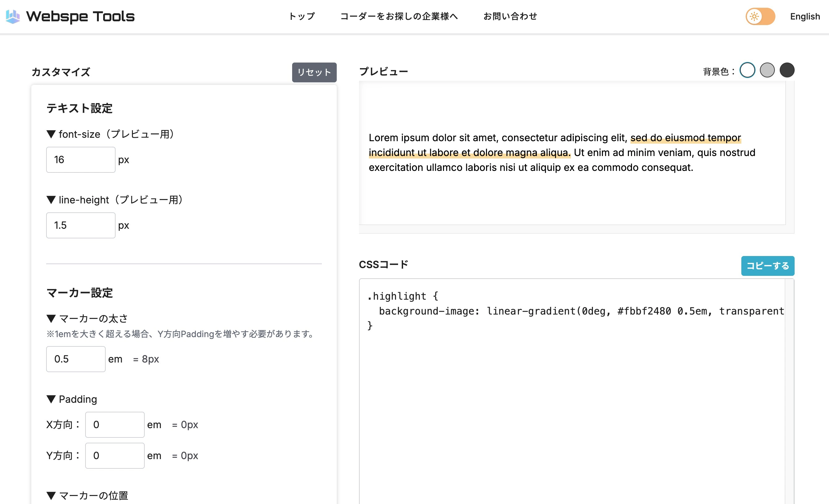Click the sun icon in the theme switch
The height and width of the screenshot is (504, 829).
coord(754,16)
